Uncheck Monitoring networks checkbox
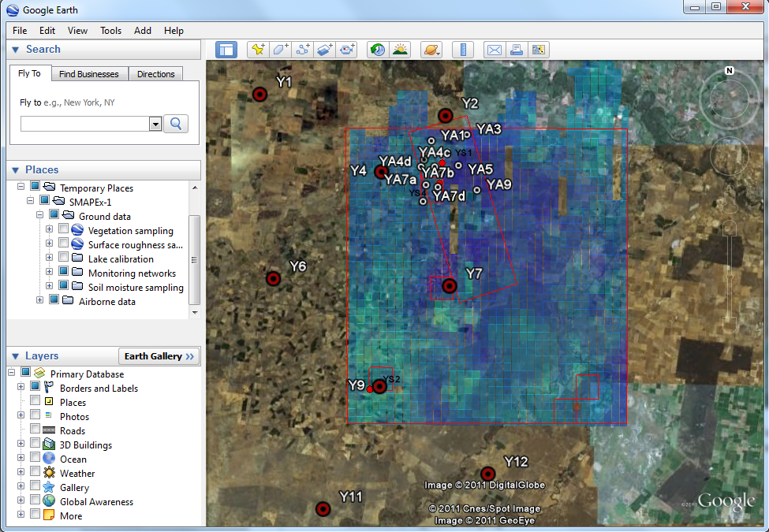The width and height of the screenshot is (769, 532). [x=63, y=271]
